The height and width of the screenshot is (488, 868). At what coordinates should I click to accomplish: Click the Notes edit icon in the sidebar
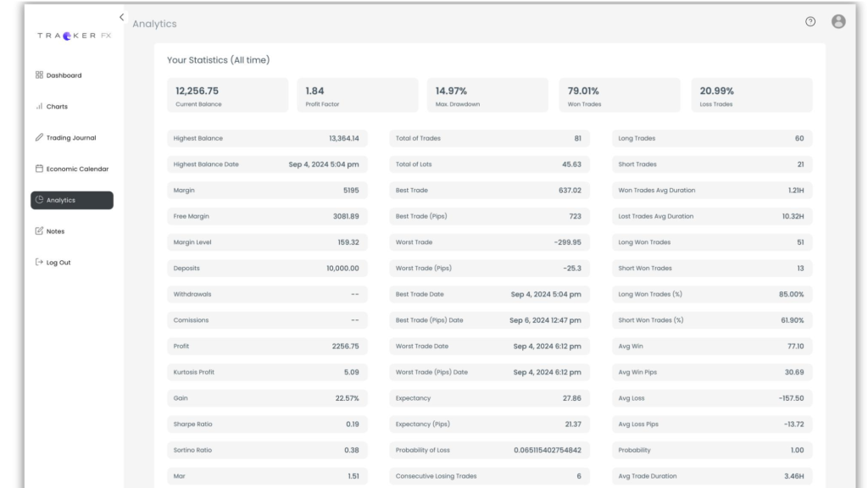pyautogui.click(x=38, y=230)
